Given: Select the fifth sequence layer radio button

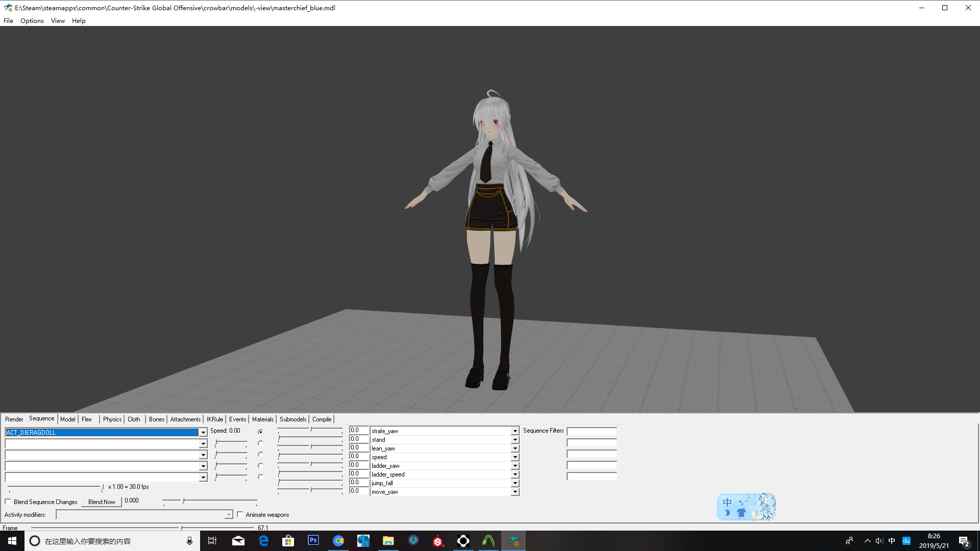Looking at the screenshot, I should point(260,477).
